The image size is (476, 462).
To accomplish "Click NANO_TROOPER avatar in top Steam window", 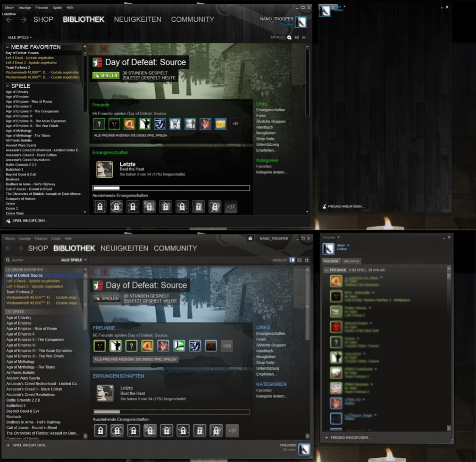I will tap(301, 22).
